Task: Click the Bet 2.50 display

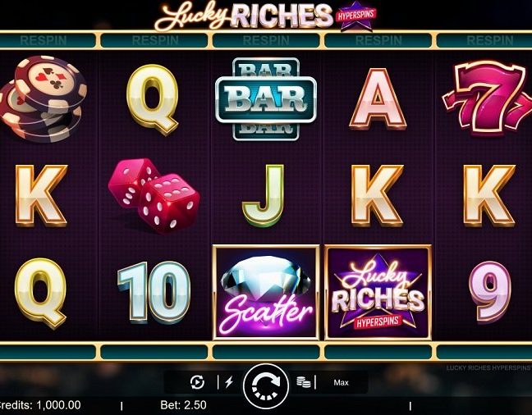Action: [183, 405]
